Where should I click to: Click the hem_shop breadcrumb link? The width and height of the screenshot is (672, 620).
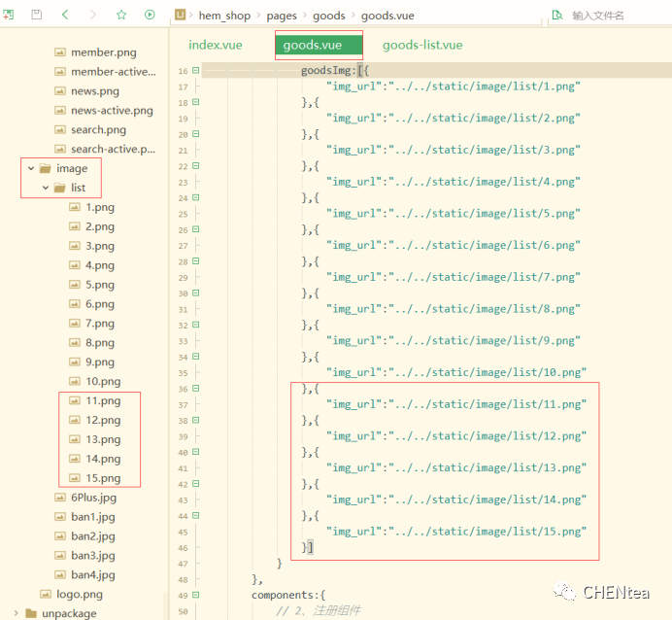(x=224, y=16)
